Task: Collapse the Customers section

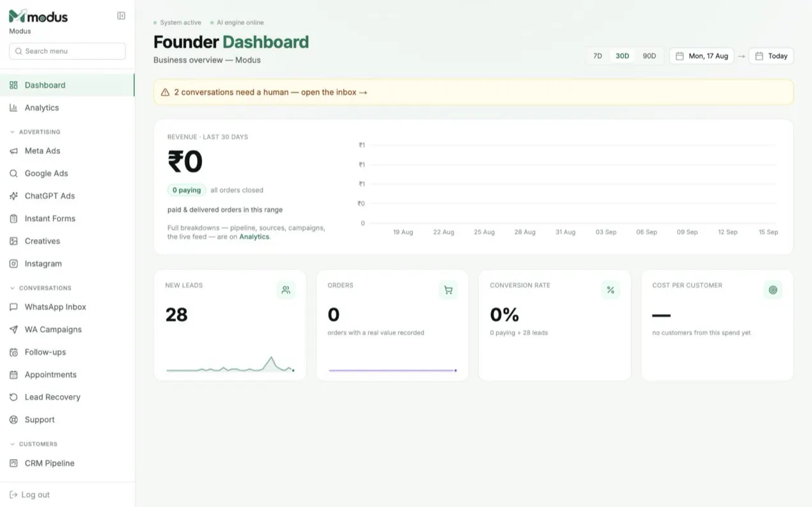Action: coord(34,444)
